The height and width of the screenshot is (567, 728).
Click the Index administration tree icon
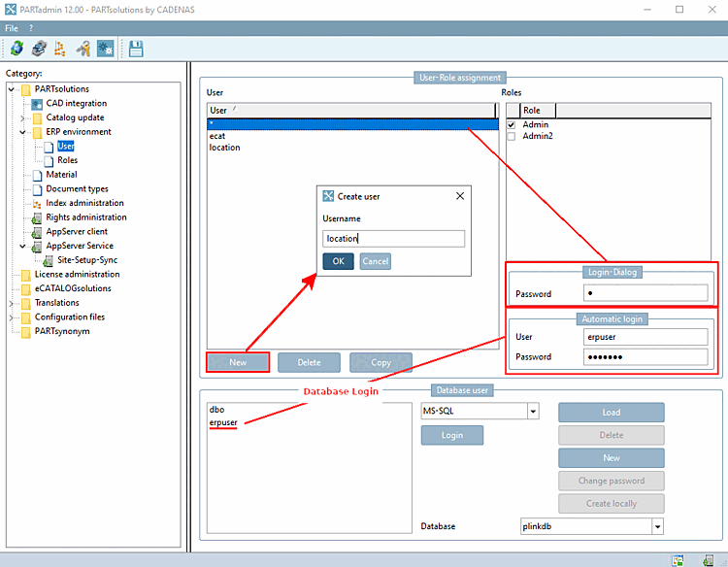pyautogui.click(x=37, y=204)
